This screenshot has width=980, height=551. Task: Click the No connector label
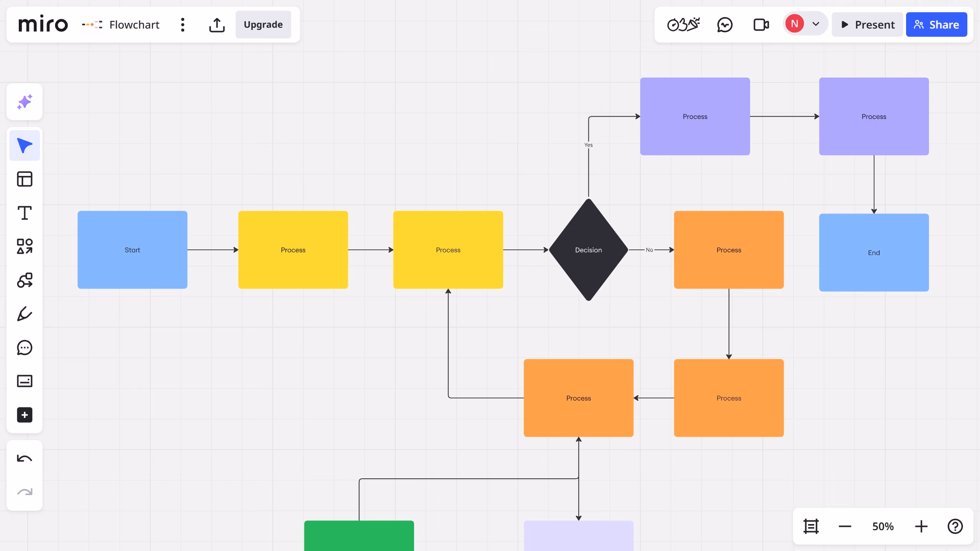pos(649,250)
